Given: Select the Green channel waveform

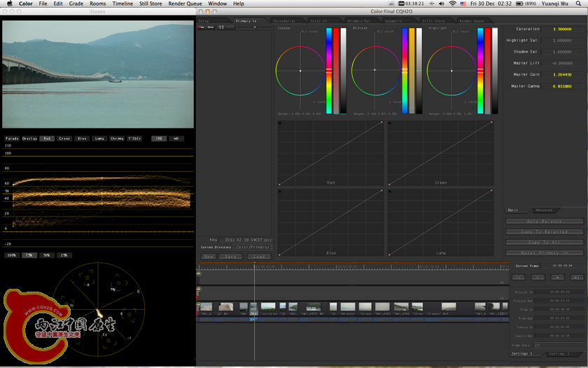Looking at the screenshot, I should point(64,139).
